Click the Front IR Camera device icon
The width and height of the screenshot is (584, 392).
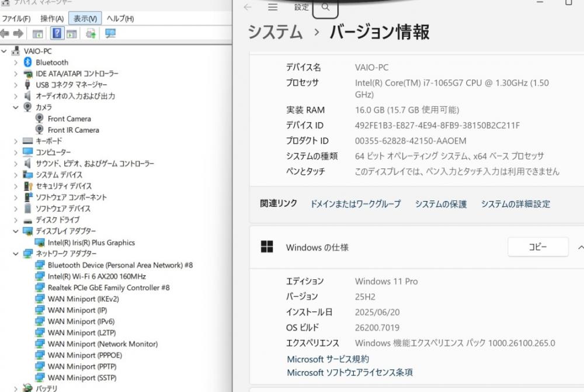click(x=40, y=130)
